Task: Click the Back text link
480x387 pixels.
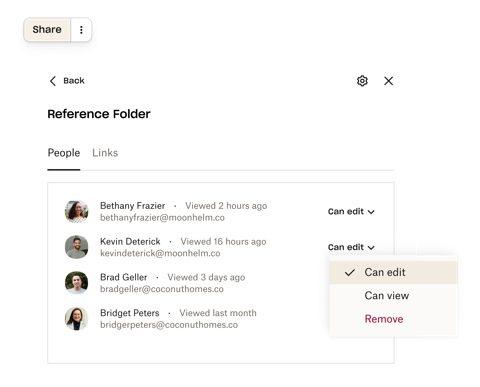Action: pos(74,81)
